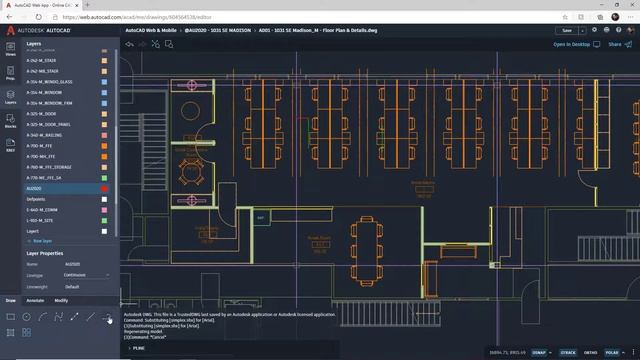Expand the command line history chevron
The height and width of the screenshot is (360, 640).
click(130, 348)
